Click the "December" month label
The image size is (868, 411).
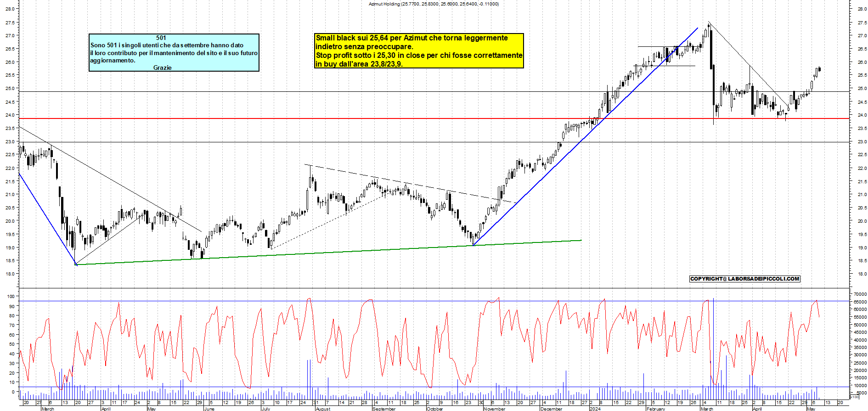[x=552, y=409]
